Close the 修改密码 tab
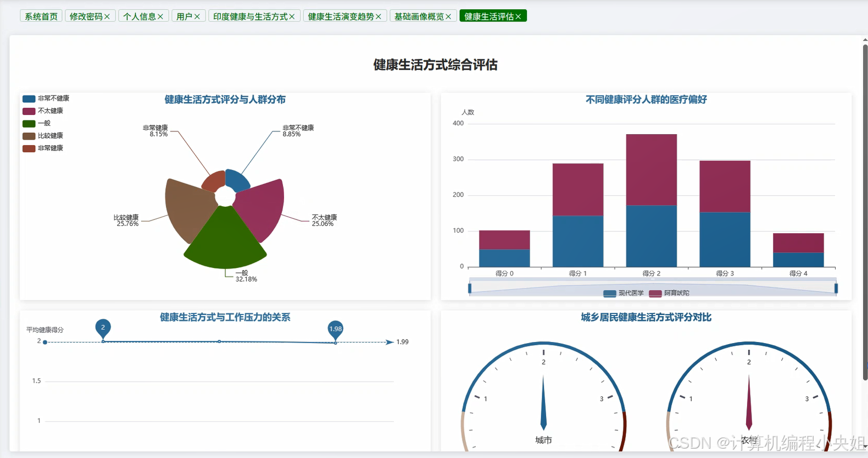The image size is (868, 458). click(x=107, y=16)
